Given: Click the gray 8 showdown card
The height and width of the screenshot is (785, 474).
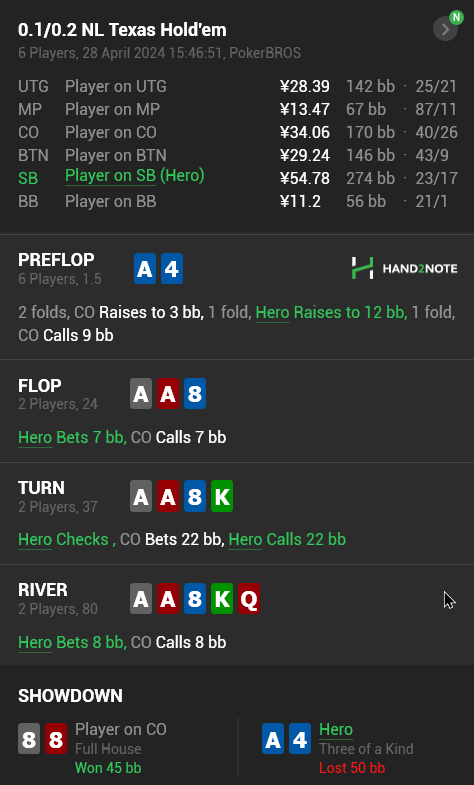Looking at the screenshot, I should pos(29,738).
